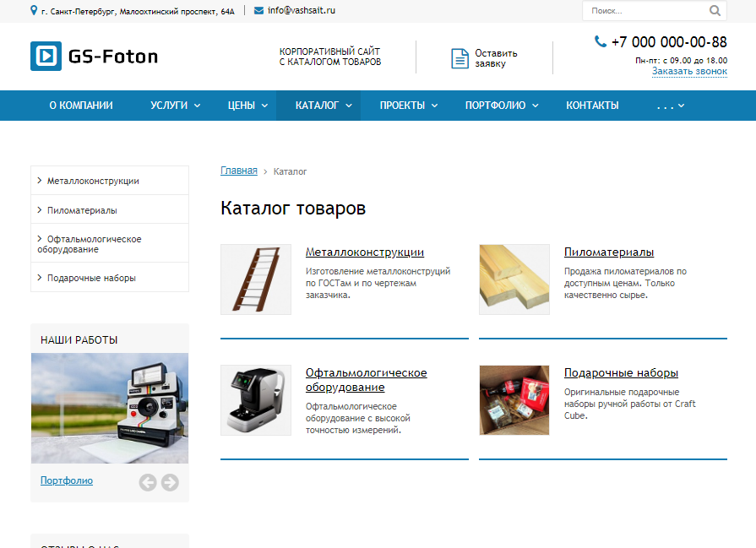
Task: Expand the Цены dropdown menu
Action: coord(247,106)
